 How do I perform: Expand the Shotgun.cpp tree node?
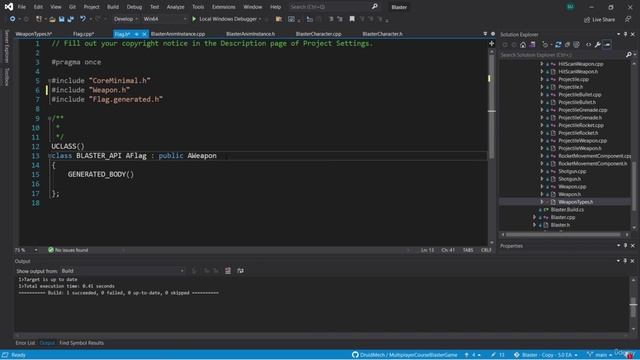[x=542, y=171]
